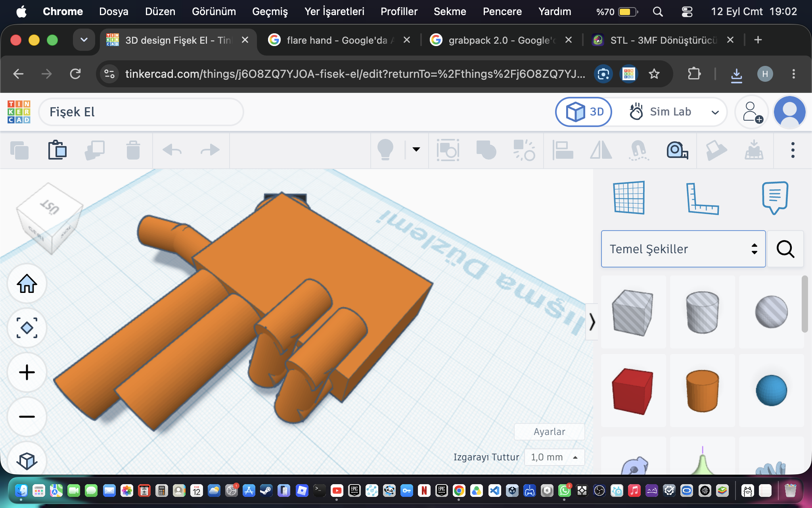
Task: Click the Redo arrow
Action: point(210,150)
